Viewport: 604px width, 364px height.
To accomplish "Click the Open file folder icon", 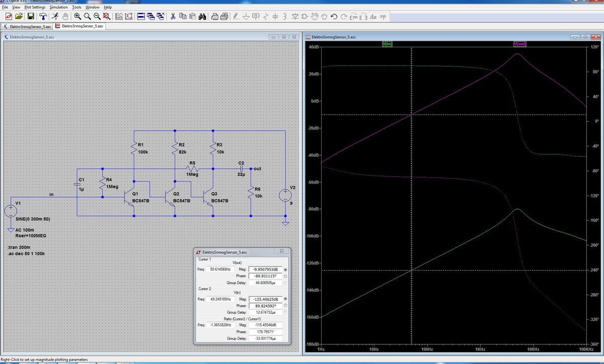I will click(19, 16).
